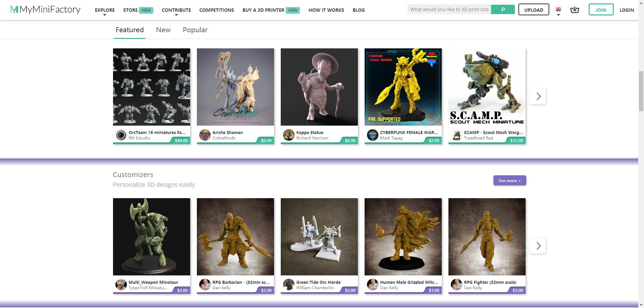Image resolution: width=644 pixels, height=308 pixels.
Task: Click the search input field
Action: [449, 9]
